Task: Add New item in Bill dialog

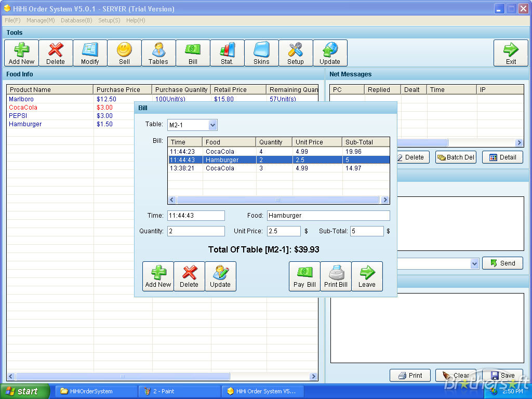Action: pyautogui.click(x=158, y=276)
